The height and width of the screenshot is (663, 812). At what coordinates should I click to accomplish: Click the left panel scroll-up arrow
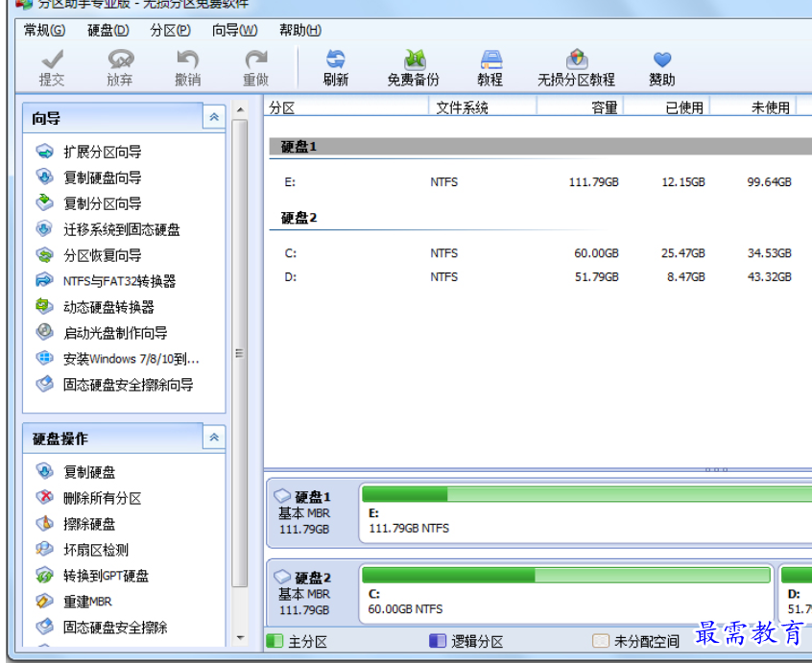tap(239, 109)
